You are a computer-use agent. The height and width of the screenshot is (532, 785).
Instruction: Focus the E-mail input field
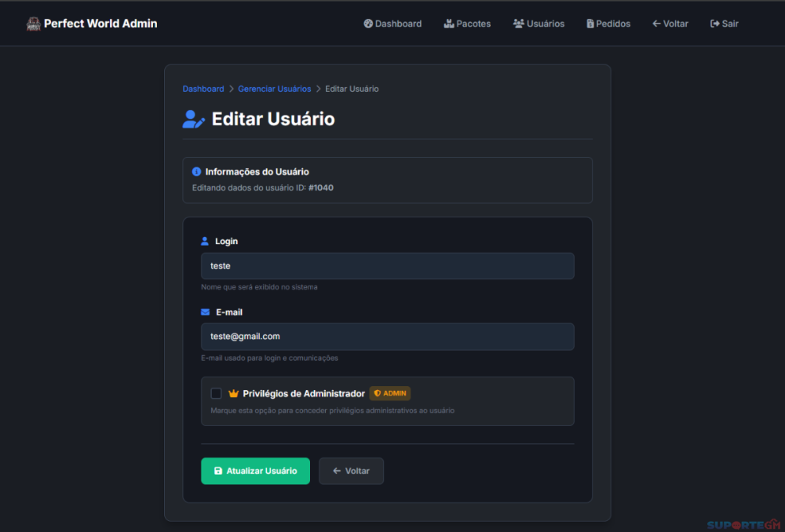click(387, 337)
